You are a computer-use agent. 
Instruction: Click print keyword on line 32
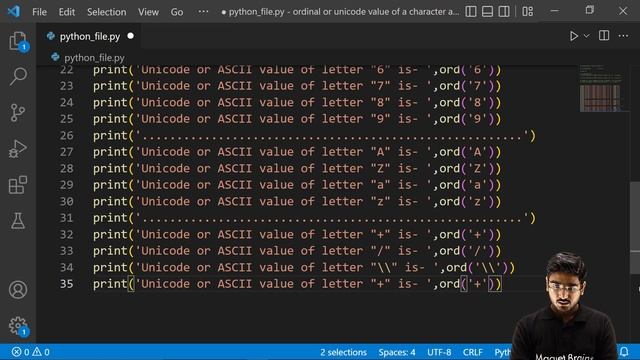(x=110, y=234)
